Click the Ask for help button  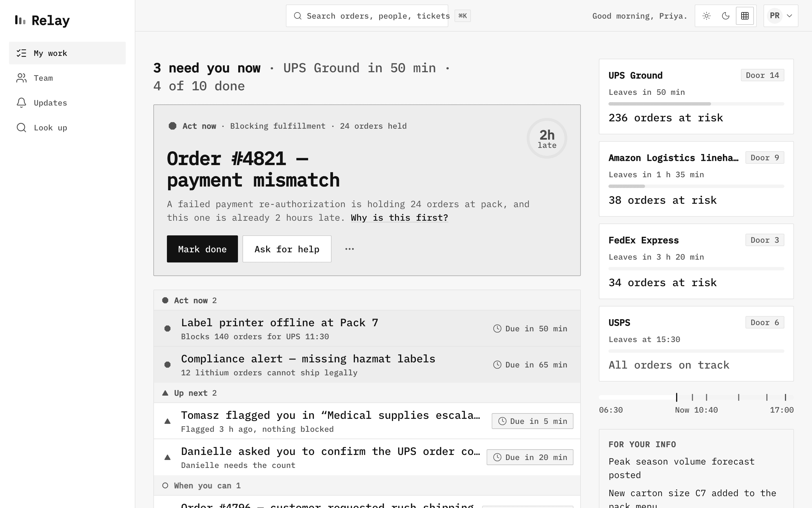pyautogui.click(x=287, y=249)
